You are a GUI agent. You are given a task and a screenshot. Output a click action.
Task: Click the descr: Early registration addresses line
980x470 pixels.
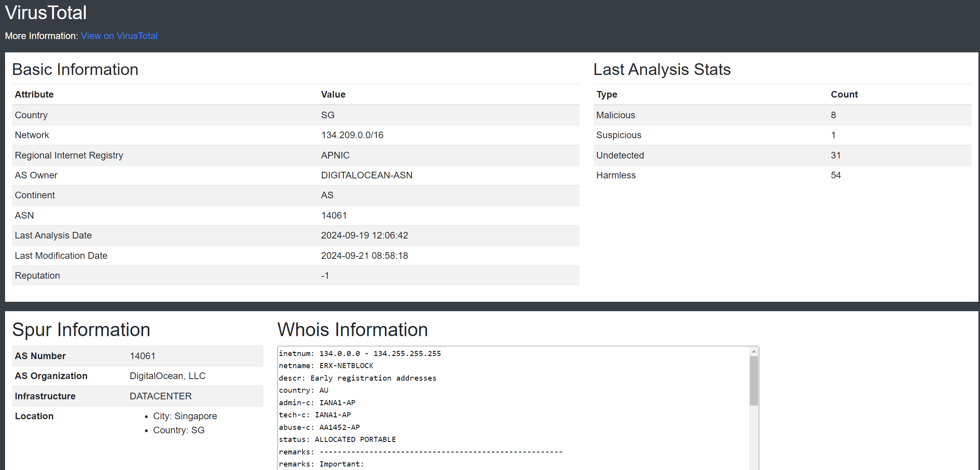[358, 378]
